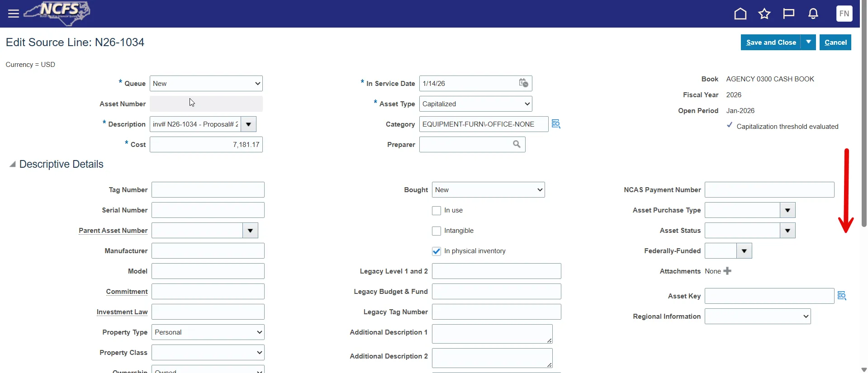Open the hamburger navigation menu

[x=14, y=14]
